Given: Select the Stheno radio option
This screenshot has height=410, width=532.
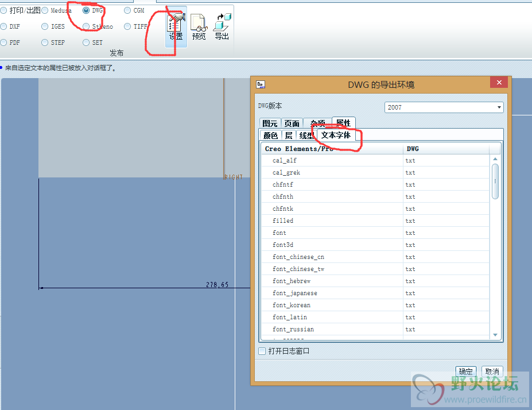Looking at the screenshot, I should 86,26.
